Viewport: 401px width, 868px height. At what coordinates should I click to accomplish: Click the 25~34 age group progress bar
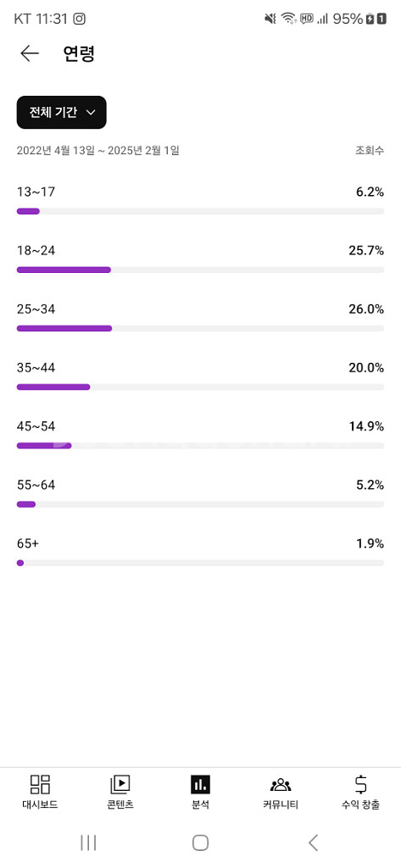(200, 328)
